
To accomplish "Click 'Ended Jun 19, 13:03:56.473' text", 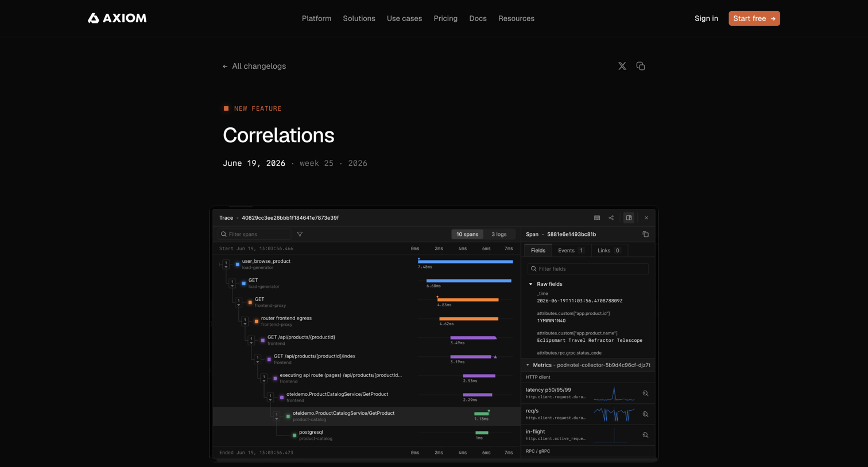I will (x=256, y=453).
